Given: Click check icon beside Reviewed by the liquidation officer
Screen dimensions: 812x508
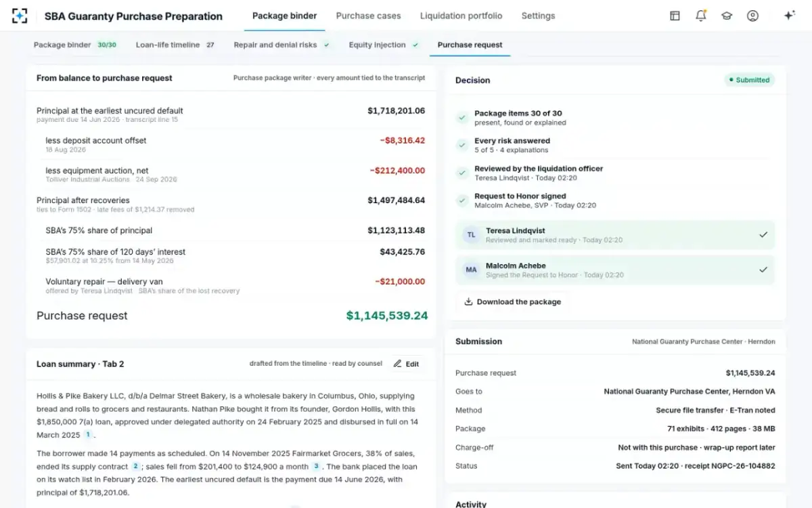Looking at the screenshot, I should click(x=462, y=173).
